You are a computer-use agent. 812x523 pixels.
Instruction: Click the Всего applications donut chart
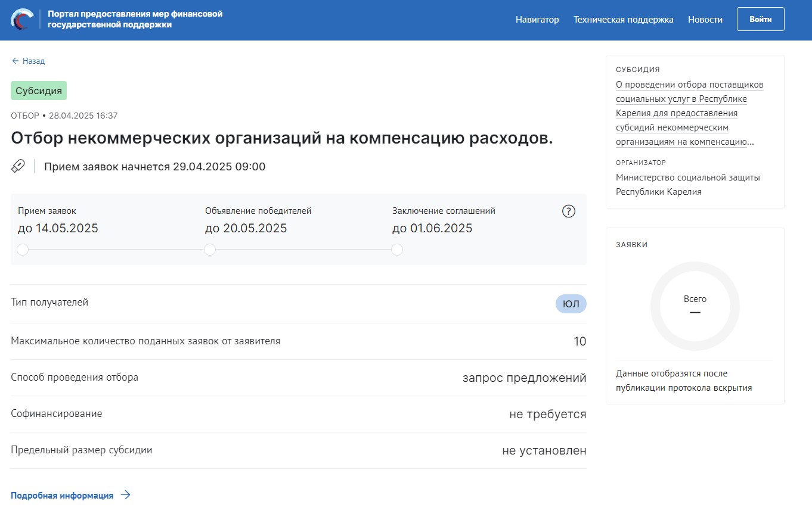coord(695,306)
